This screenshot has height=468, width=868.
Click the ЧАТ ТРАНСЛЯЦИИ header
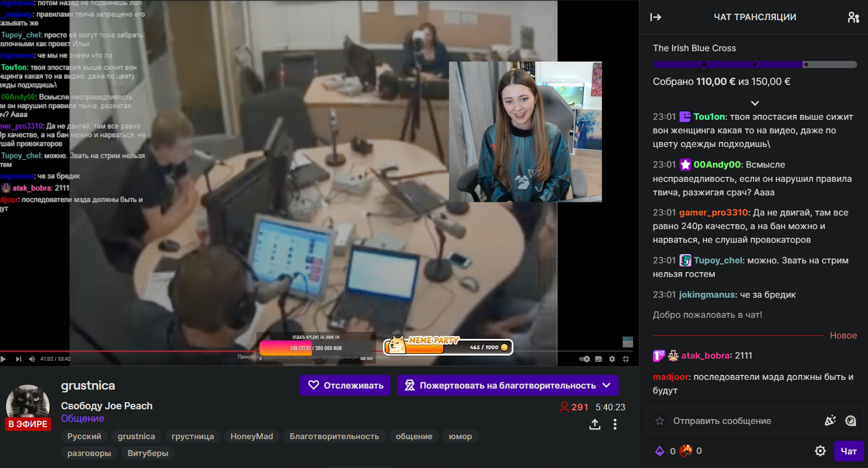coord(755,17)
